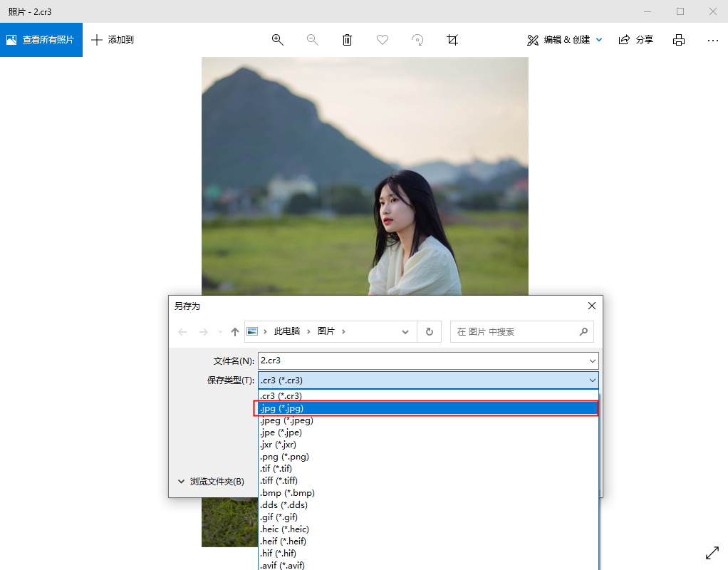728x570 pixels.
Task: Click the View all photos button
Action: pos(41,40)
